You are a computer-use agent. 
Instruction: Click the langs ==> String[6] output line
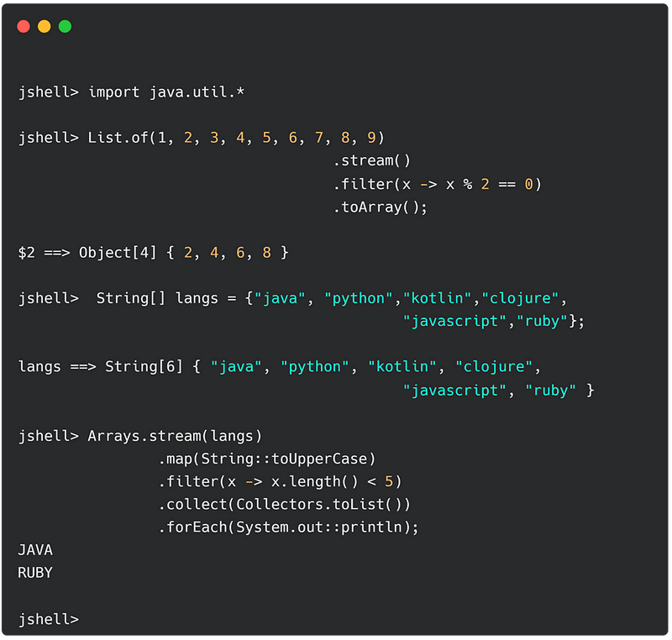pyautogui.click(x=280, y=367)
